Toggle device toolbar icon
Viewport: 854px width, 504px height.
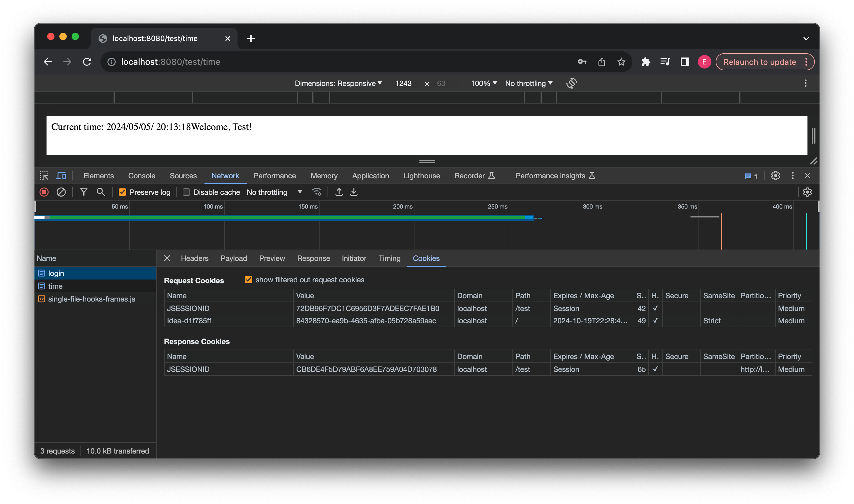pyautogui.click(x=62, y=176)
